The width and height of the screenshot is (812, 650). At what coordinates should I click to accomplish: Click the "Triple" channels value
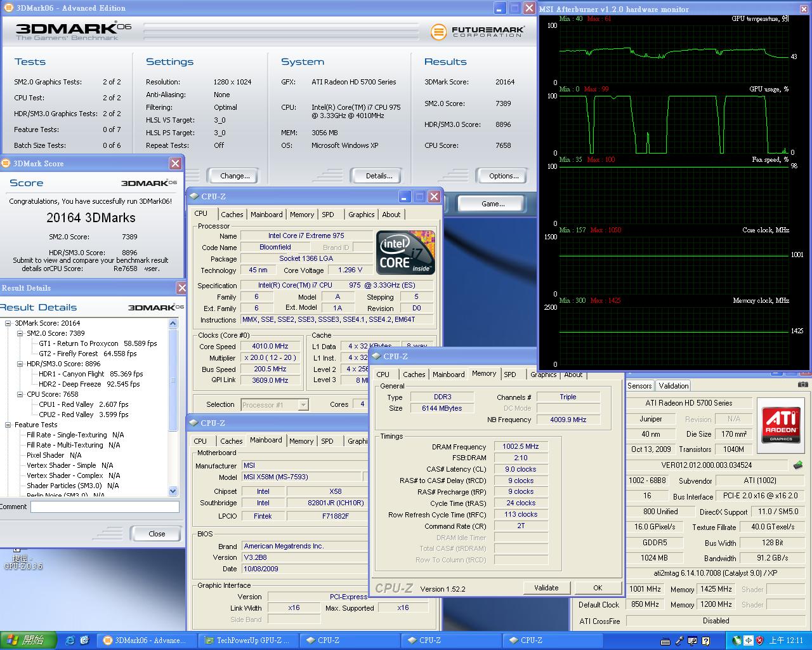click(x=568, y=397)
